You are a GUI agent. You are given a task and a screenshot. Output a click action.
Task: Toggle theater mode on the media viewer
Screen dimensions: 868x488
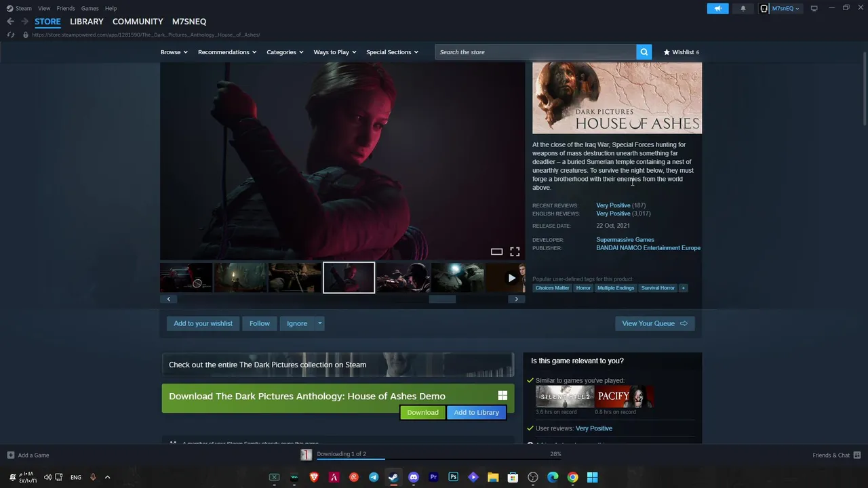(496, 251)
